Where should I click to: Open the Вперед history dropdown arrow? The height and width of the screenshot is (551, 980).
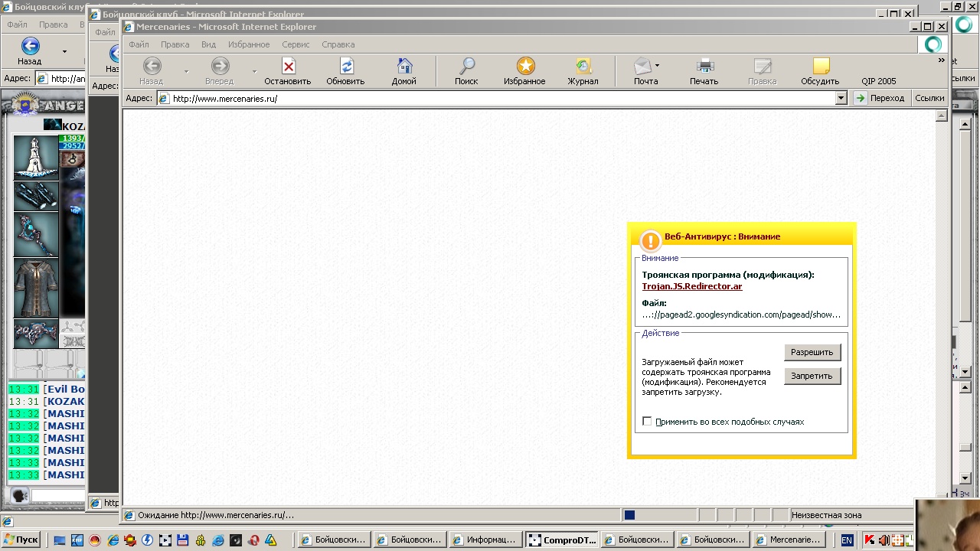[x=254, y=71]
